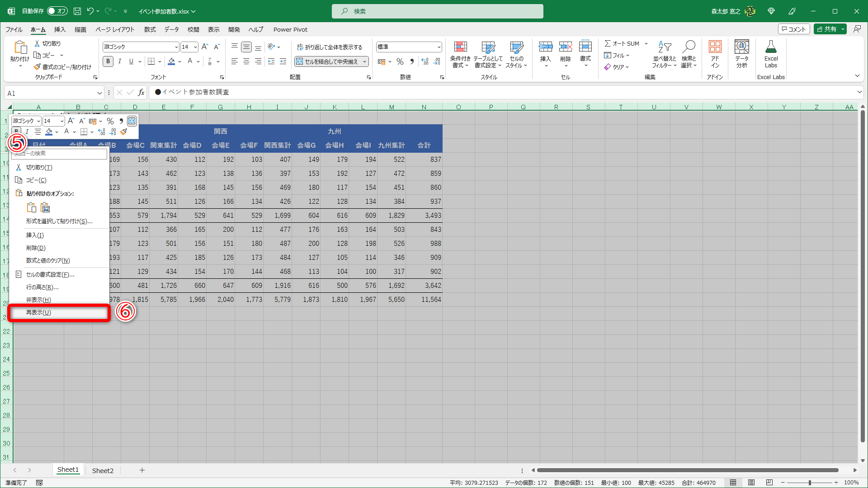Switch to the Sheet2 tab
868x488 pixels.
pos(103,470)
